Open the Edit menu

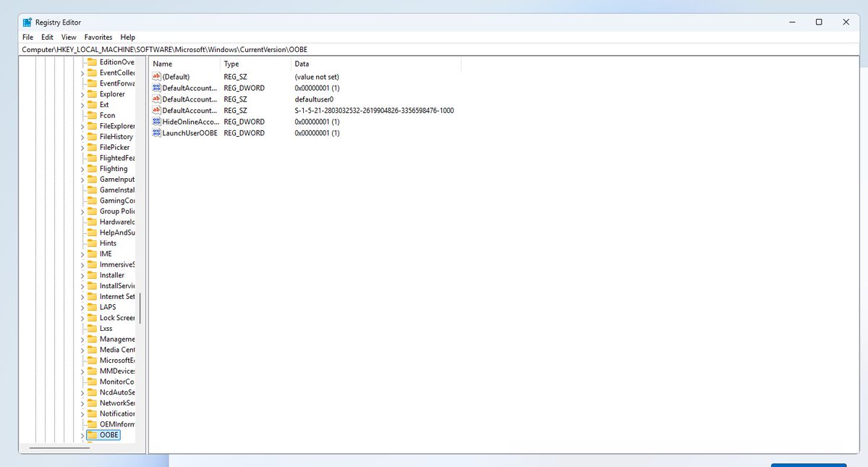pyautogui.click(x=47, y=37)
